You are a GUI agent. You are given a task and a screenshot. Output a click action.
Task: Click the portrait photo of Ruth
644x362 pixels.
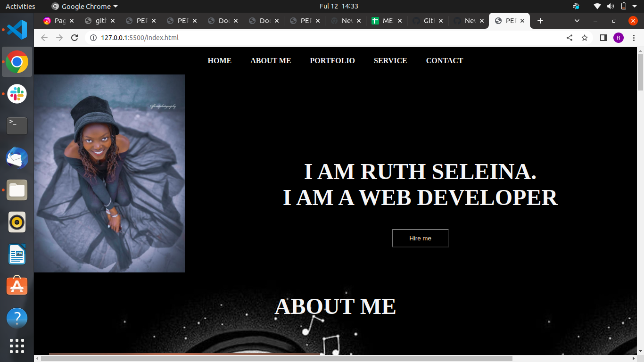[109, 173]
